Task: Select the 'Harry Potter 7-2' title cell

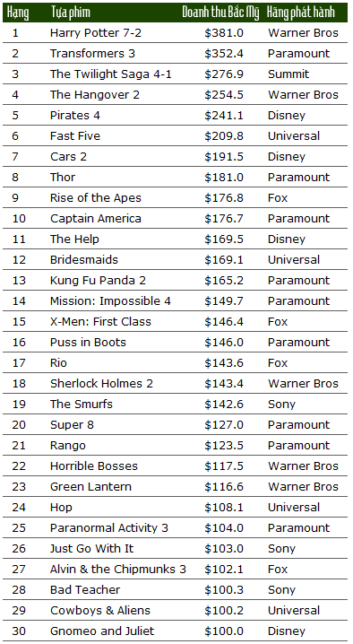Action: (96, 33)
